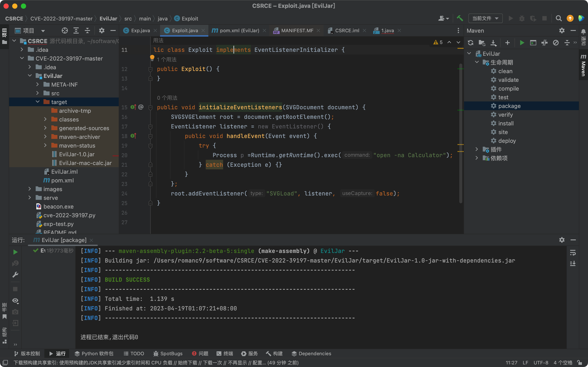
Task: Reload all Maven projects
Action: 471,43
